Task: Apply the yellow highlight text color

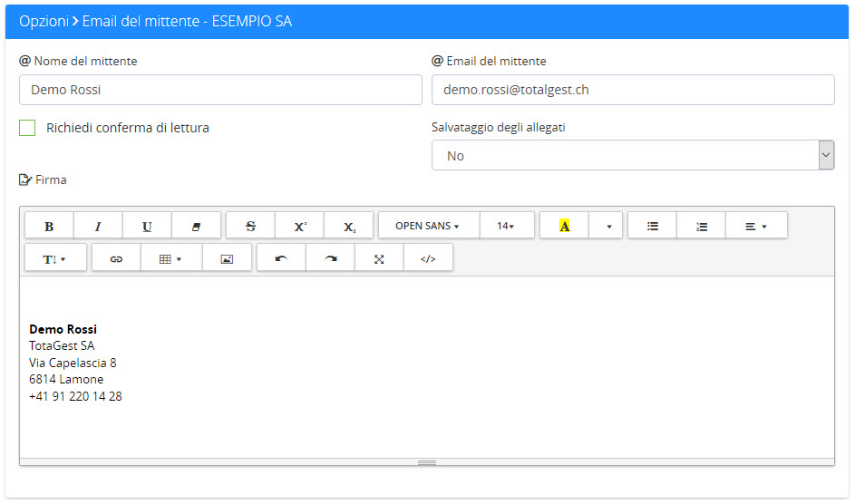Action: point(564,226)
